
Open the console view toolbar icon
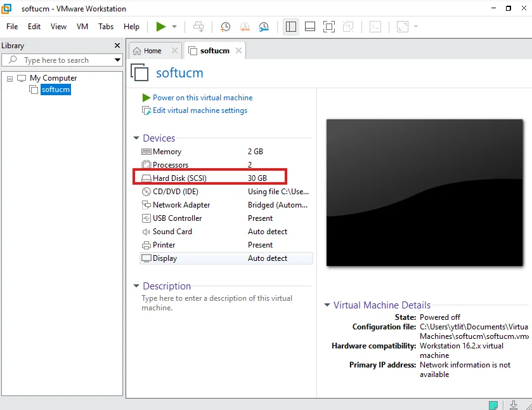coord(375,27)
